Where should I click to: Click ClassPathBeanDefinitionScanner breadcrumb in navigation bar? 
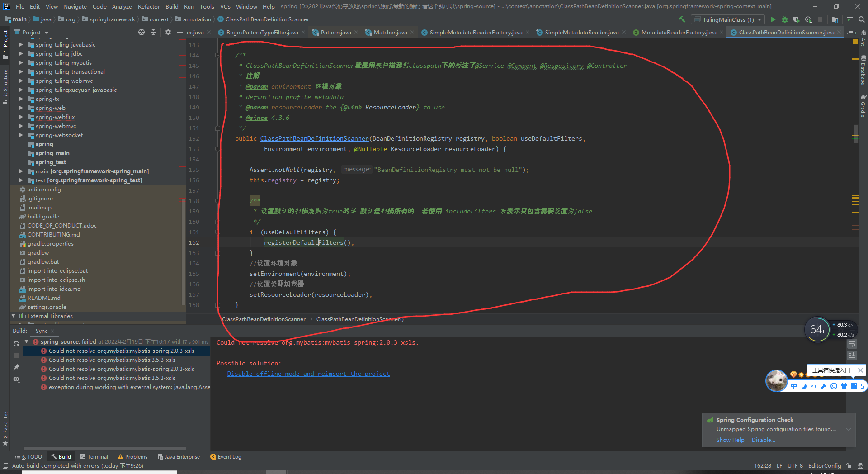(263, 19)
